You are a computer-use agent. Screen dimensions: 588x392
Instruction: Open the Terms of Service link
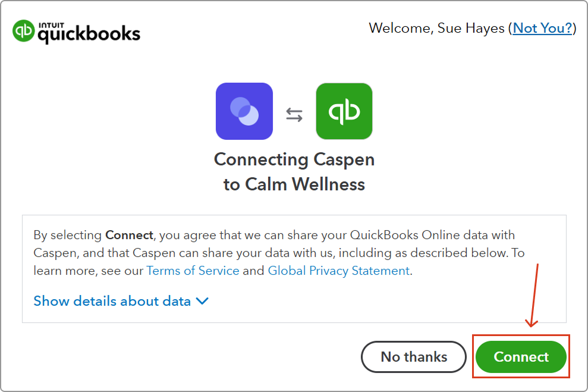193,271
